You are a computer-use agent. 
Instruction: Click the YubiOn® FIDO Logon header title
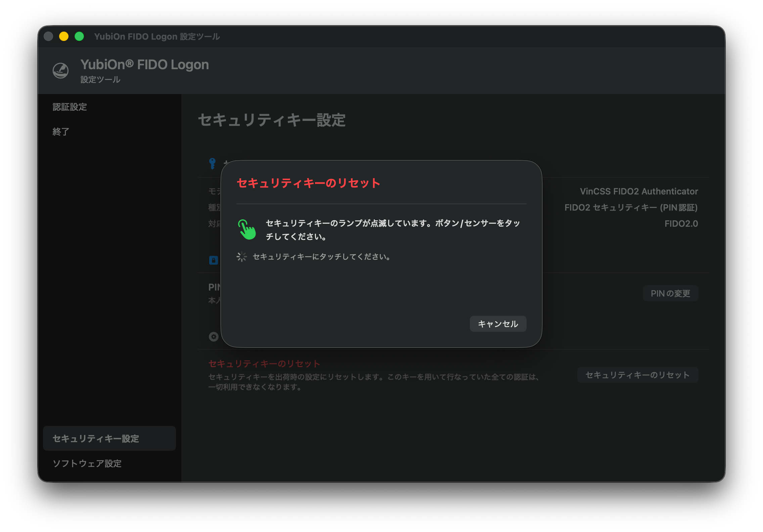tap(144, 64)
